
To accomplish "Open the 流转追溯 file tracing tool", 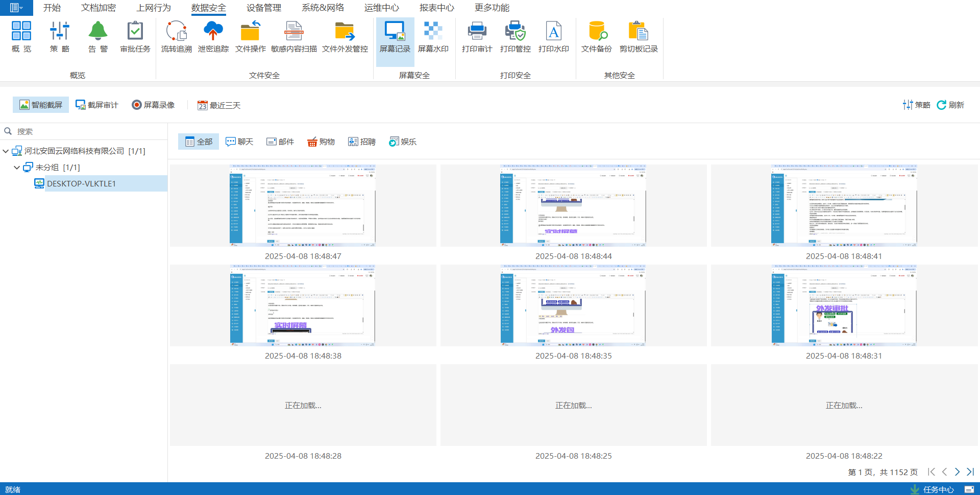I will (176, 37).
